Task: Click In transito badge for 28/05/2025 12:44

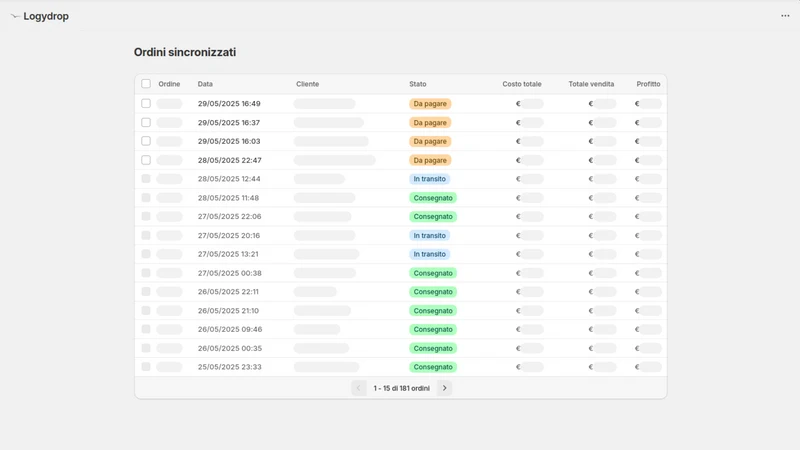Action: tap(430, 179)
